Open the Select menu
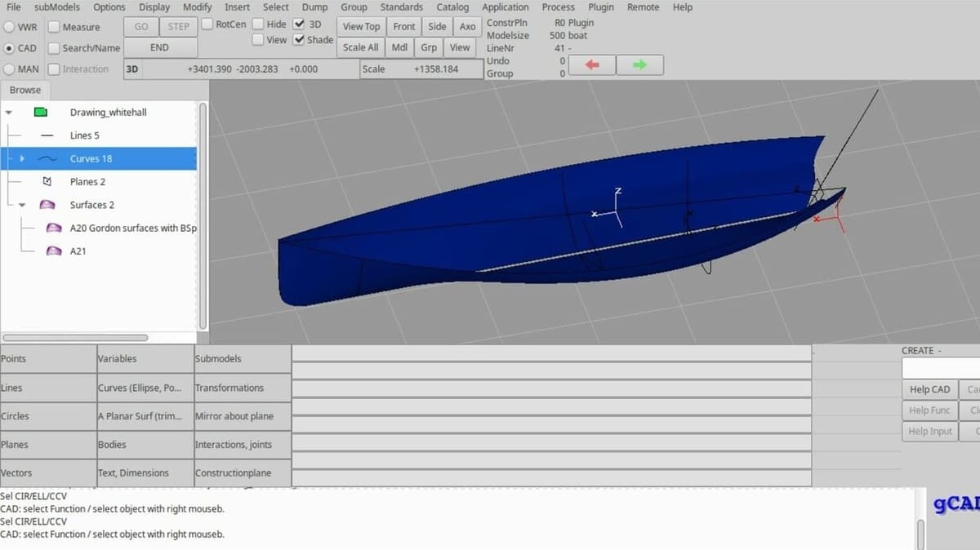Image resolution: width=980 pixels, height=550 pixels. pos(276,7)
